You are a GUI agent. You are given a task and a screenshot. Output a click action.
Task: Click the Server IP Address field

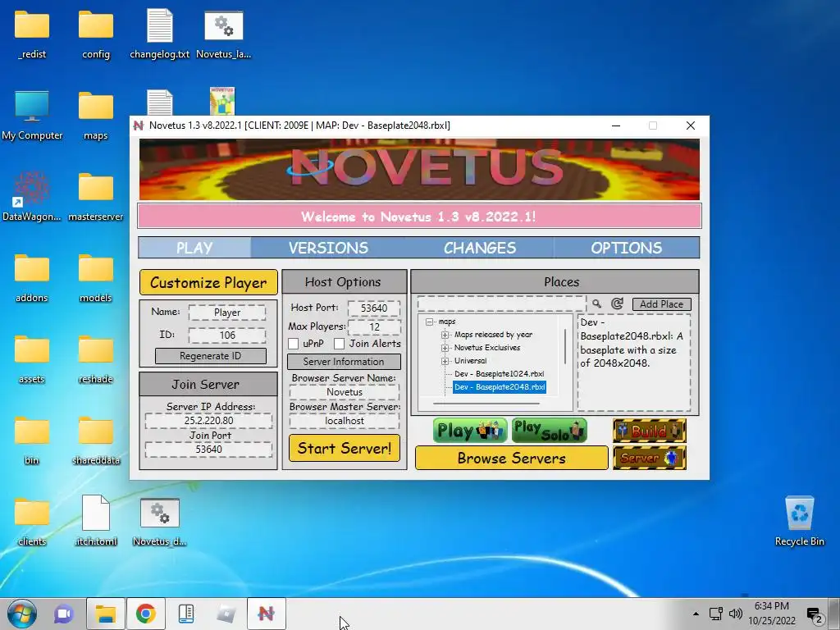coord(209,421)
